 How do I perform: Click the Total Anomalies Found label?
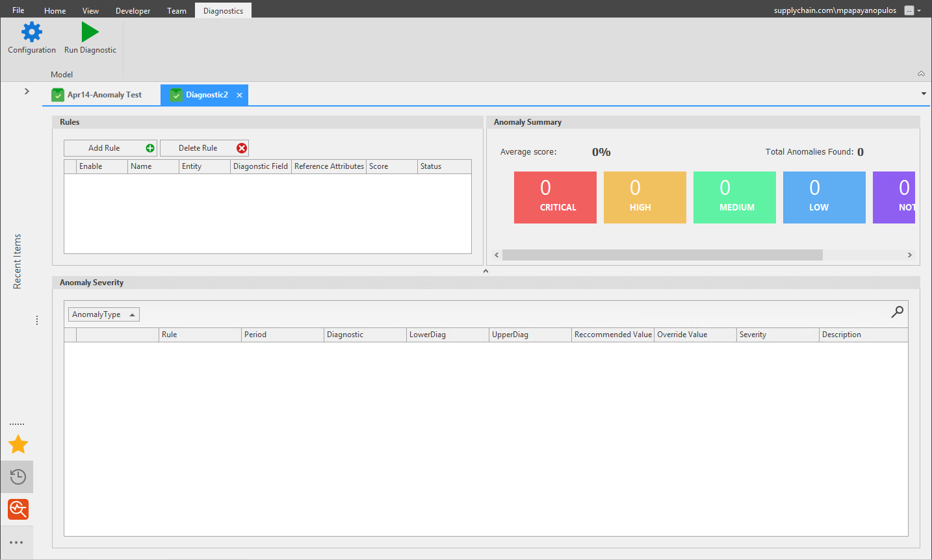(x=809, y=152)
